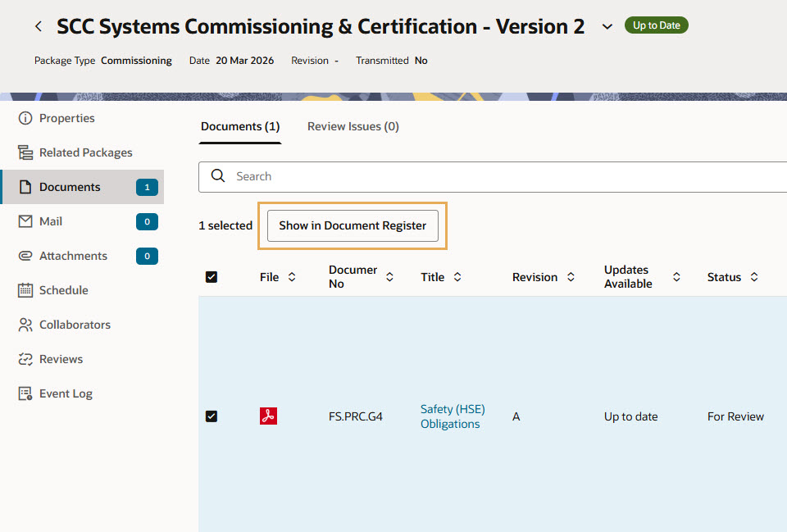The width and height of the screenshot is (787, 532).
Task: Expand the package version dropdown chevron
Action: click(607, 27)
